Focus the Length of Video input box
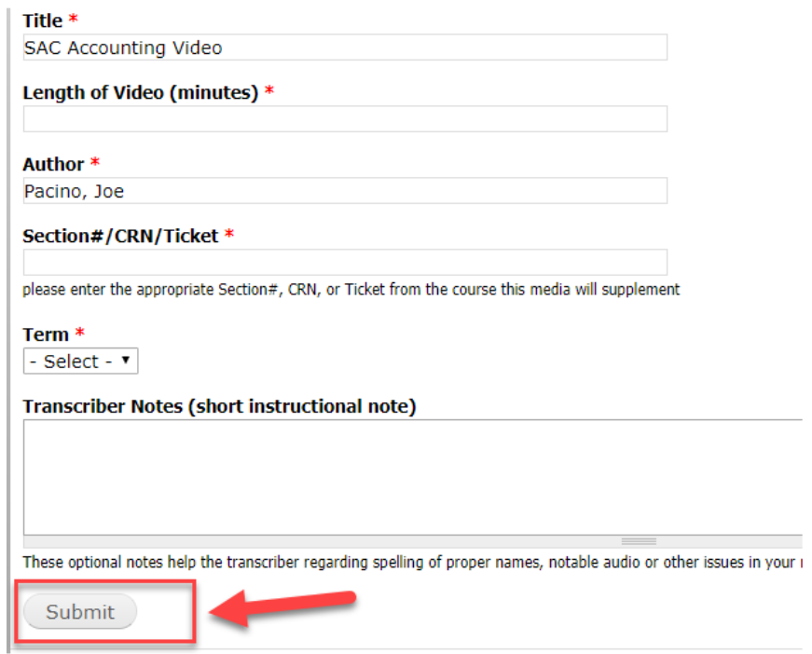 pyautogui.click(x=345, y=119)
